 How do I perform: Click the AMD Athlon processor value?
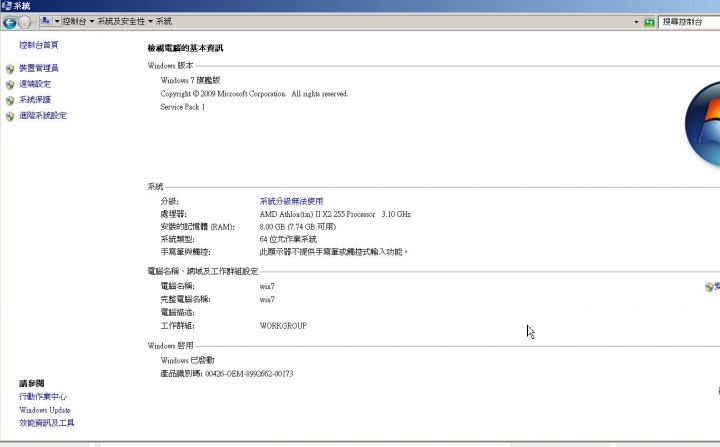pos(335,214)
